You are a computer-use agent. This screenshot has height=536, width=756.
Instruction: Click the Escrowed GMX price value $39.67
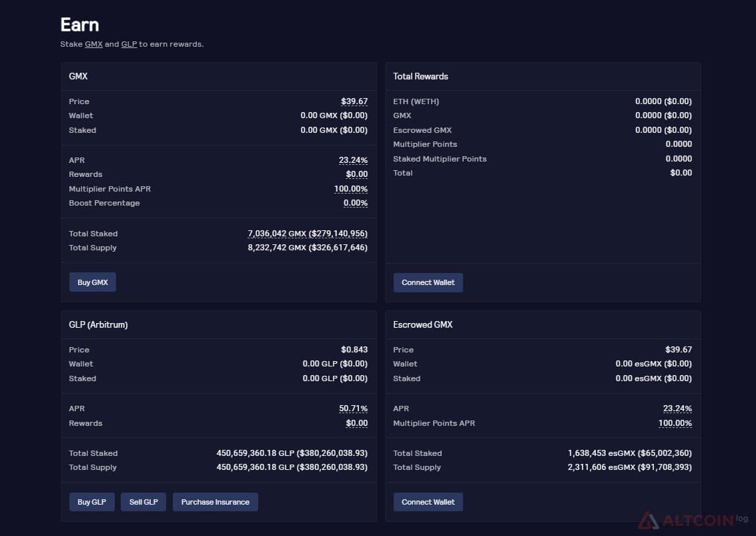[x=679, y=349]
